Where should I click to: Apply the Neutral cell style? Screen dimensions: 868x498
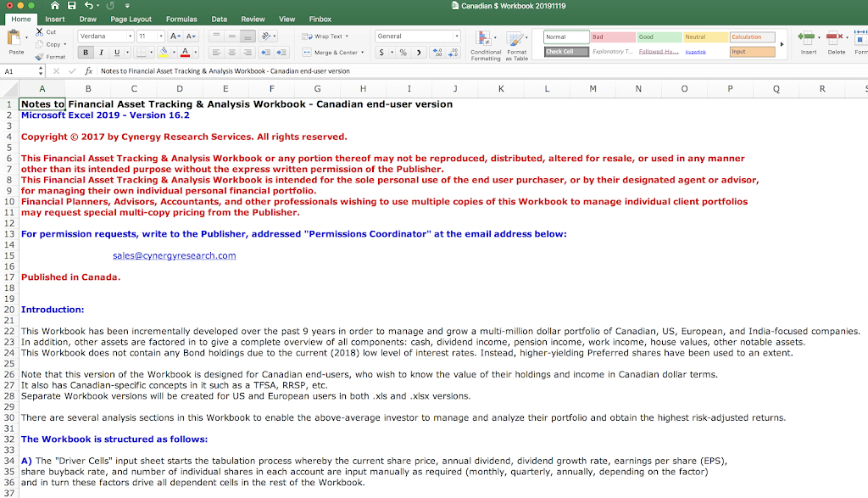(x=705, y=37)
